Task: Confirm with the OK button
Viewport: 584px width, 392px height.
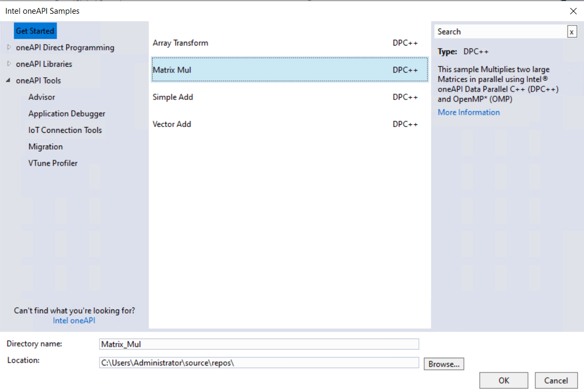Action: [x=504, y=380]
